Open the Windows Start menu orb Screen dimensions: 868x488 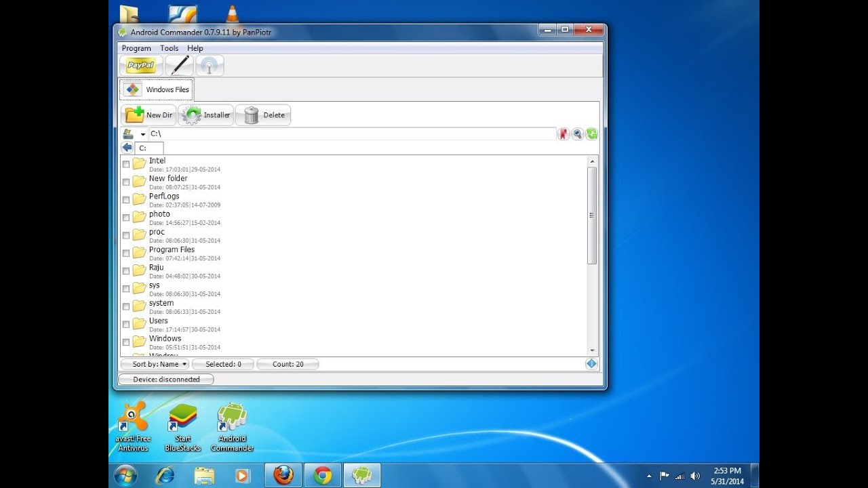coord(125,476)
